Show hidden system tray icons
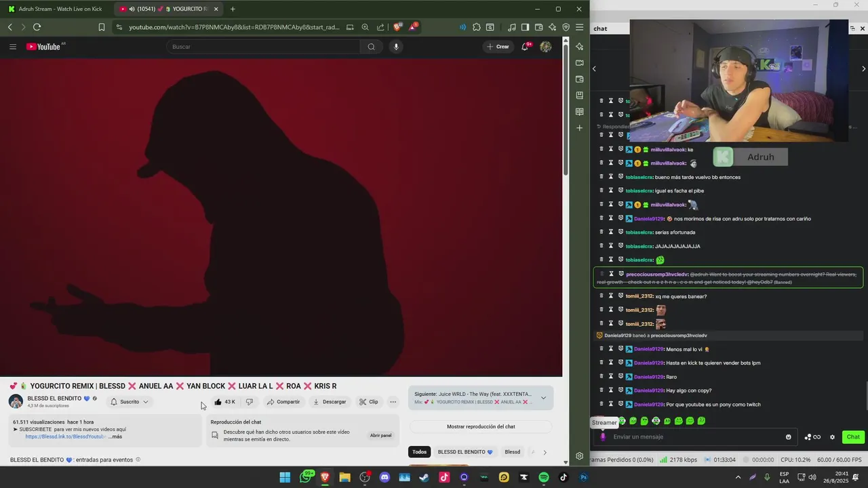The height and width of the screenshot is (488, 868). coord(738,477)
